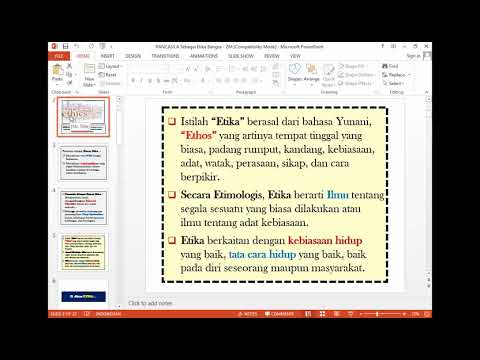Click the Quick Styles icon

click(x=329, y=70)
